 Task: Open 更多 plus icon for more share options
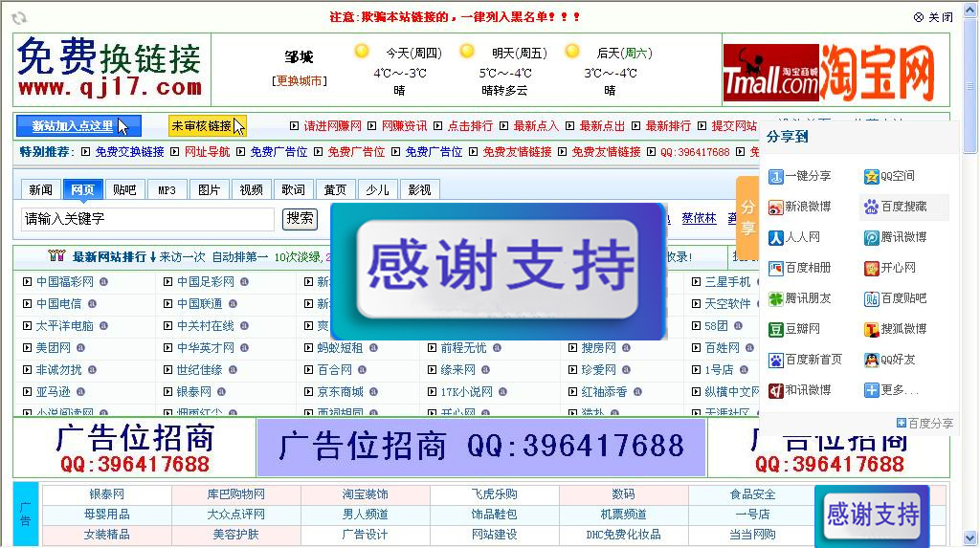click(x=871, y=391)
